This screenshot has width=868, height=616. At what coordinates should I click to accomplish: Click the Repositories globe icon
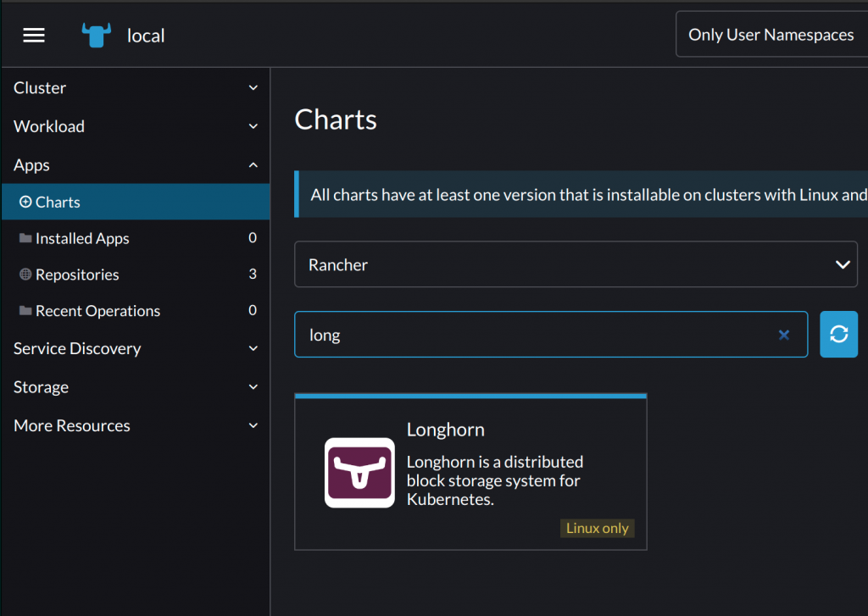coord(25,275)
